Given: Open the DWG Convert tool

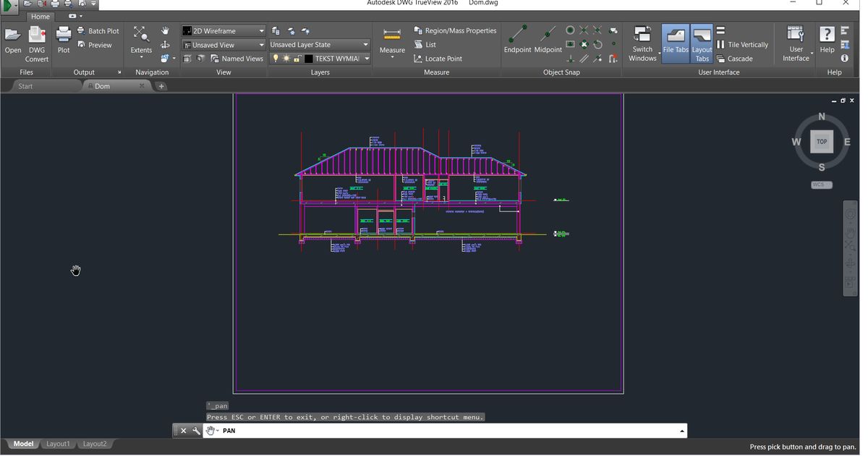Looking at the screenshot, I should (37, 42).
